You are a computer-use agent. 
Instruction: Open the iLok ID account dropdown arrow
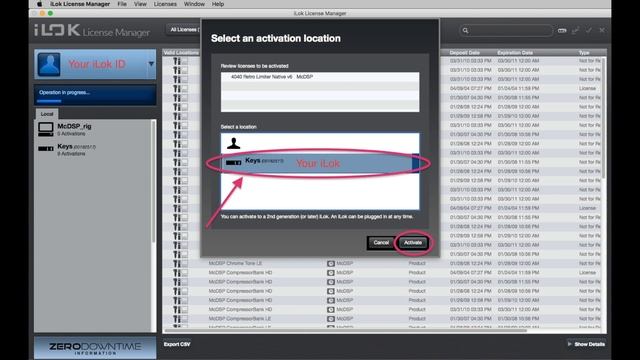[x=151, y=64]
